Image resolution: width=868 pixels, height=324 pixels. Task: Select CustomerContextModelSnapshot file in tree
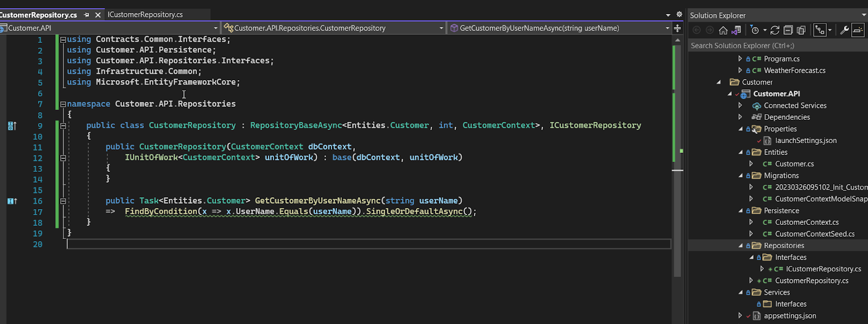point(821,199)
